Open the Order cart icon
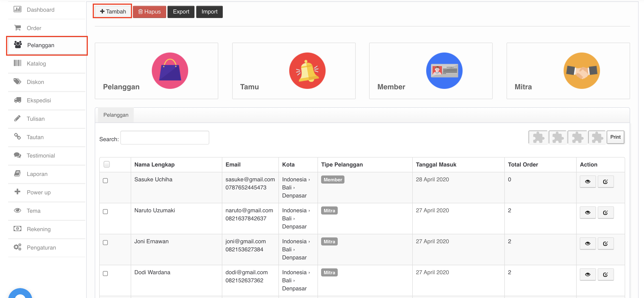This screenshot has width=644, height=298. 17,28
